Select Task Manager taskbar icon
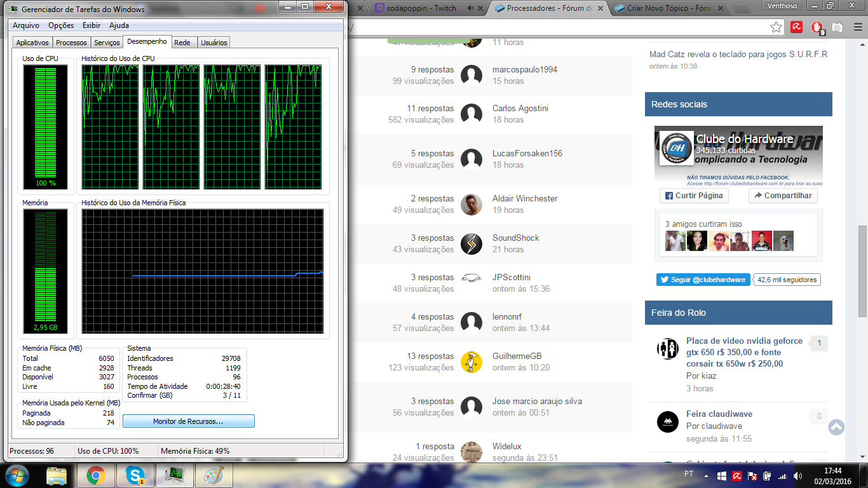 [174, 475]
